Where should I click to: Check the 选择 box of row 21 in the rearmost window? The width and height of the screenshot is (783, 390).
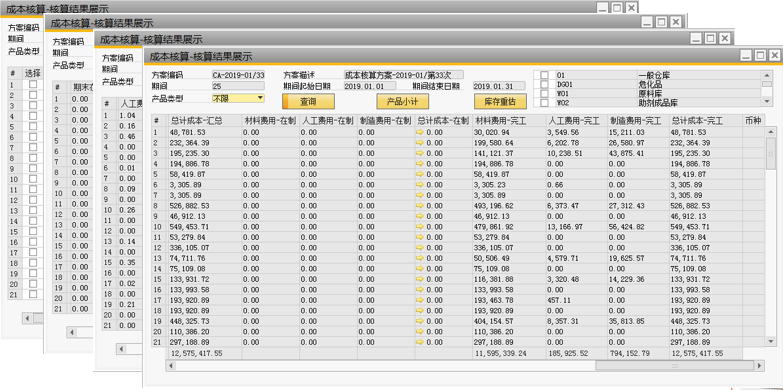pos(33,295)
